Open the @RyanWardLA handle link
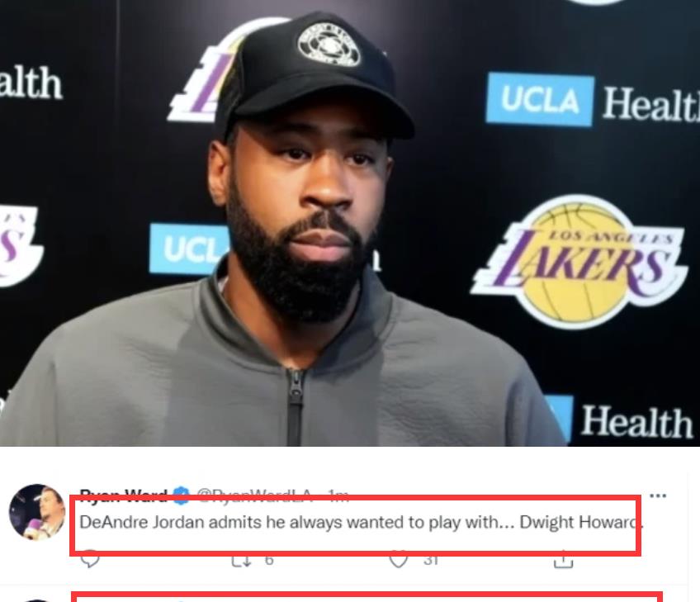 253,495
